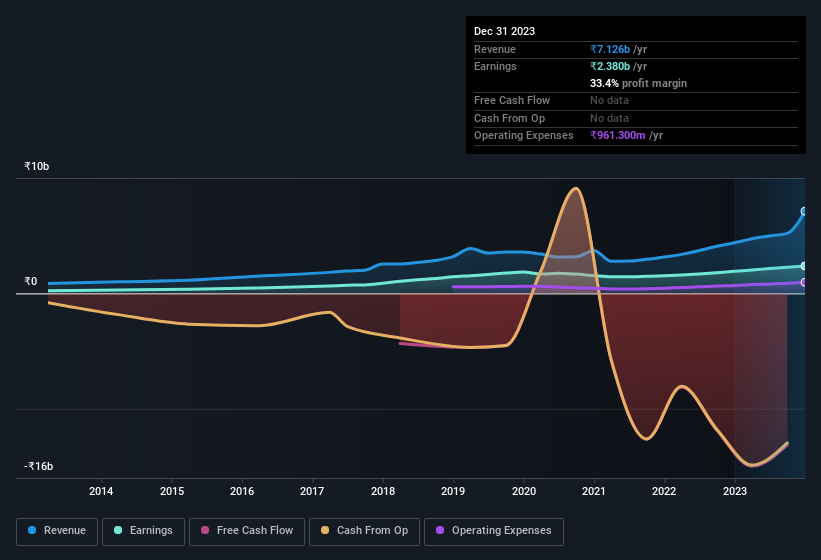
Task: Click the Cash From Op legend dot
Action: 325,531
